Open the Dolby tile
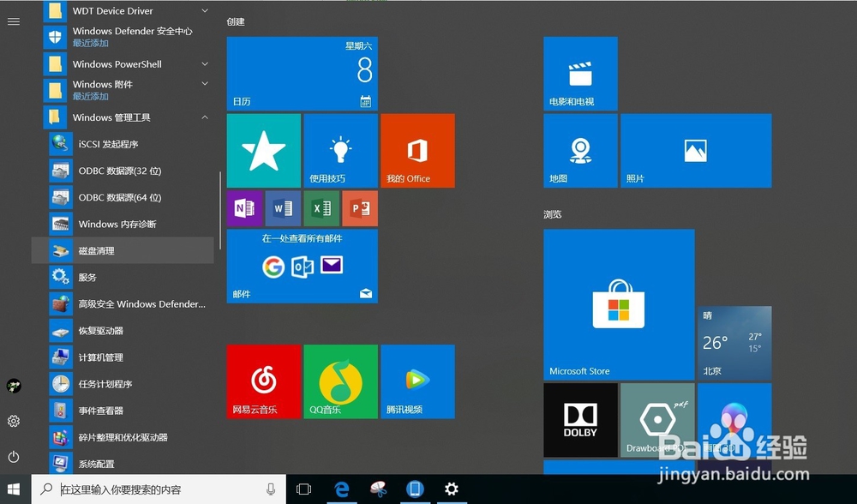 [580, 420]
